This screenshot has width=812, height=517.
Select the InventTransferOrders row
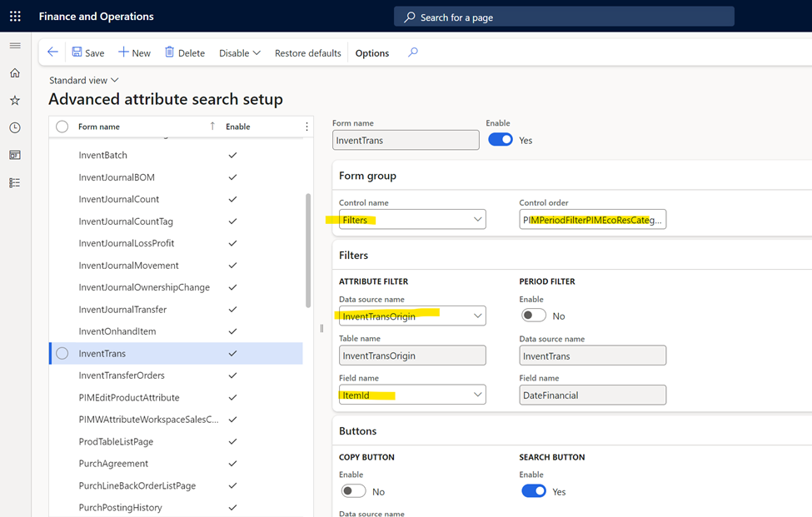tap(176, 375)
